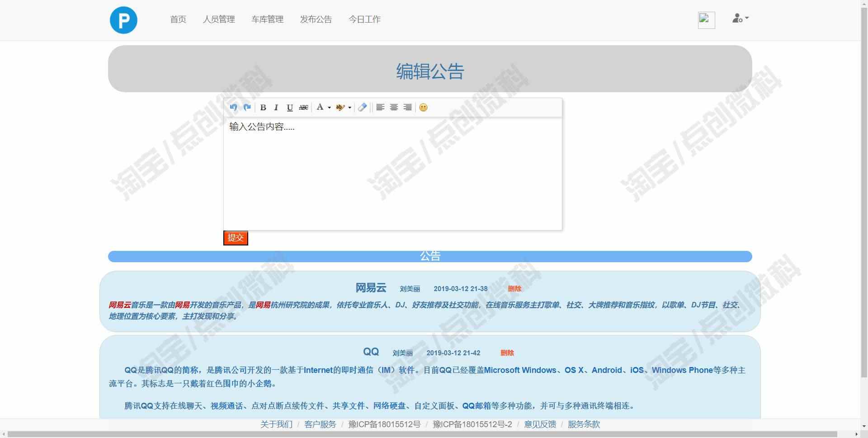The width and height of the screenshot is (868, 438).
Task: Click the 编辑公告 heading
Action: (430, 71)
